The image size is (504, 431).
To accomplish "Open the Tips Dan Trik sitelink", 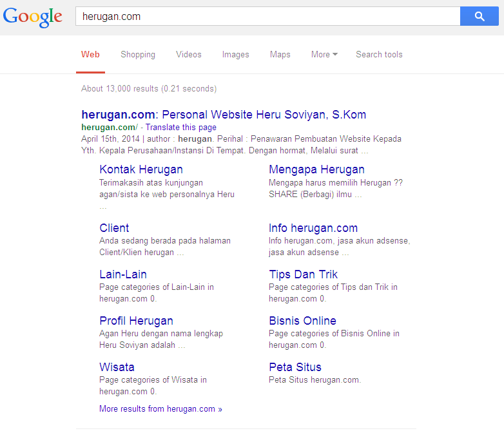I will click(303, 274).
